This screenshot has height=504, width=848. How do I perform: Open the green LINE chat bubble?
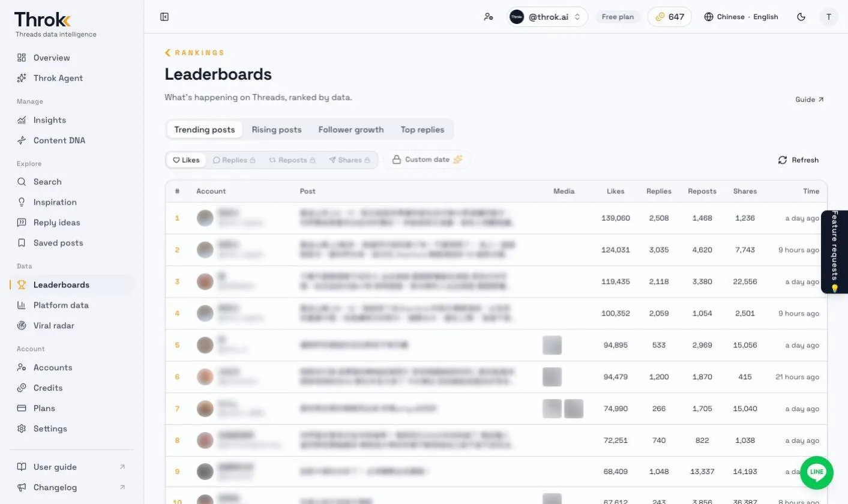click(x=817, y=473)
